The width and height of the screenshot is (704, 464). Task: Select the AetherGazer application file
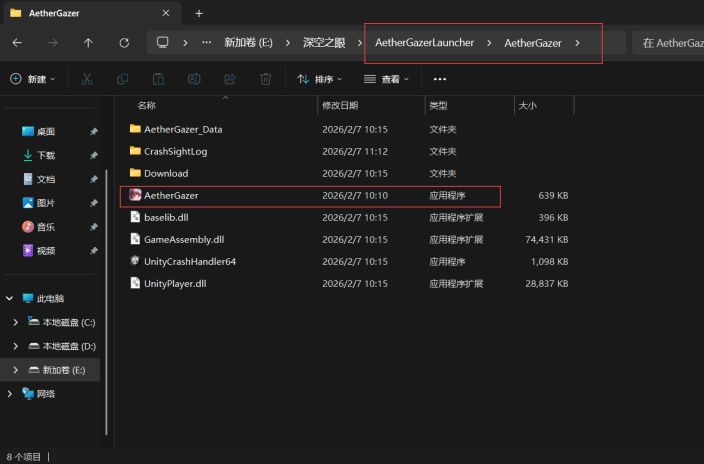171,195
